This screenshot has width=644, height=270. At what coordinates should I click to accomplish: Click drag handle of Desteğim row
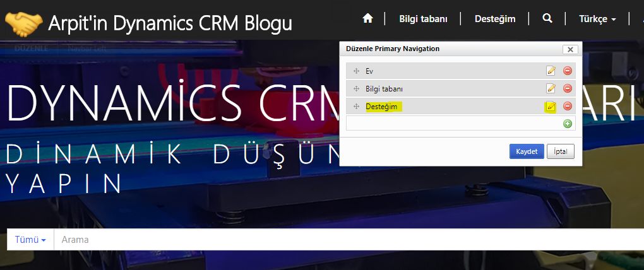pyautogui.click(x=356, y=106)
